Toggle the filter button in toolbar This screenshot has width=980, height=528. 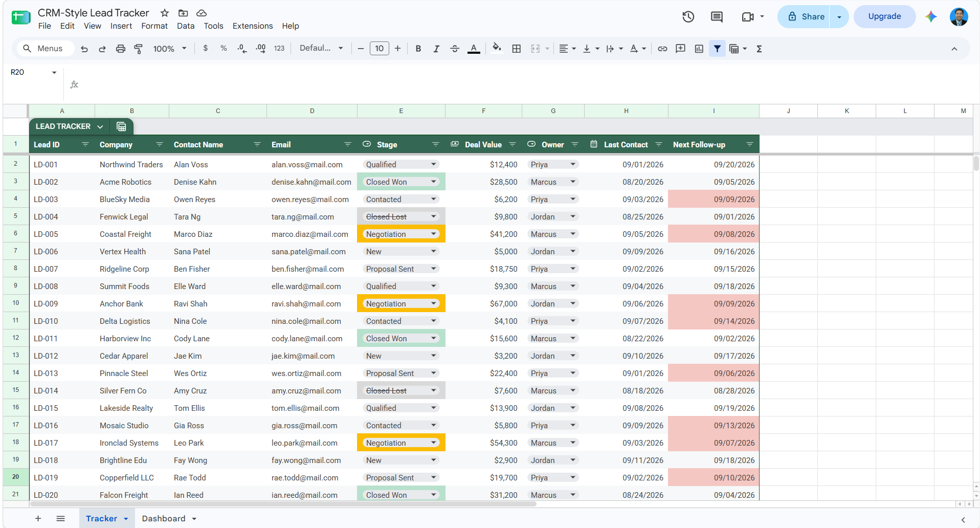[717, 49]
